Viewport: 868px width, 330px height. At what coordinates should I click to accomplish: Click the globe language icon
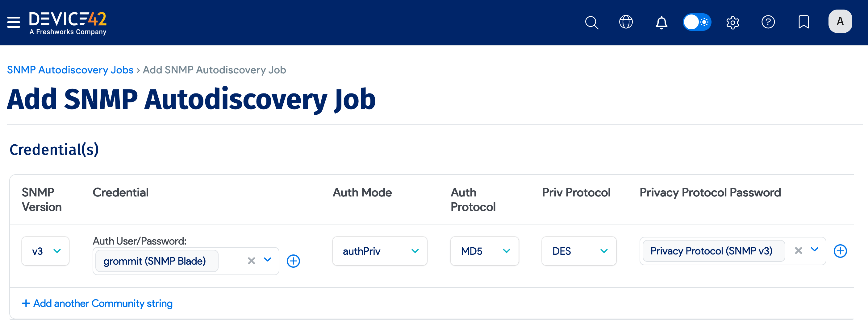pyautogui.click(x=626, y=22)
